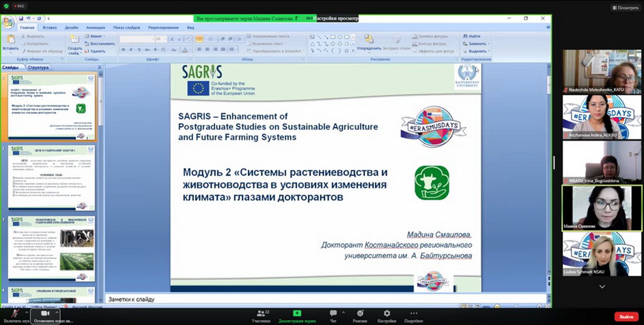Open the Zoom Чат panel
The width and height of the screenshot is (644, 325).
point(333,316)
